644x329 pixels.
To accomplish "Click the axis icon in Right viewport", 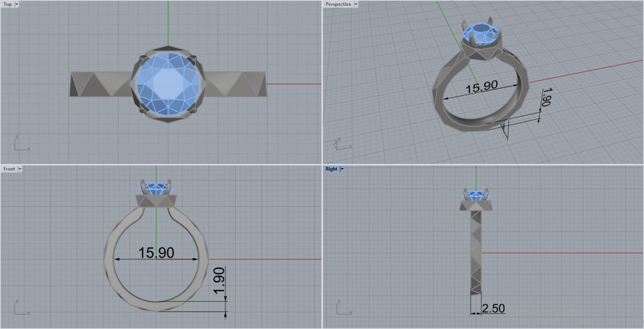I will point(344,308).
